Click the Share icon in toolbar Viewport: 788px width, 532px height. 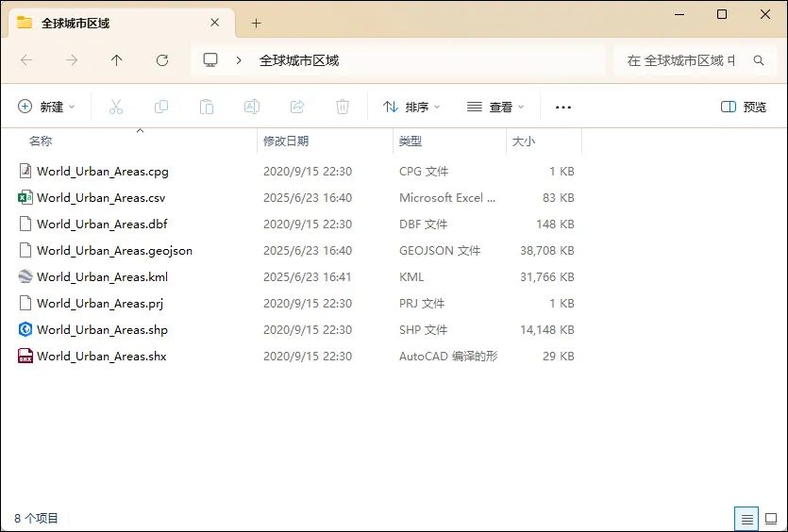[297, 107]
